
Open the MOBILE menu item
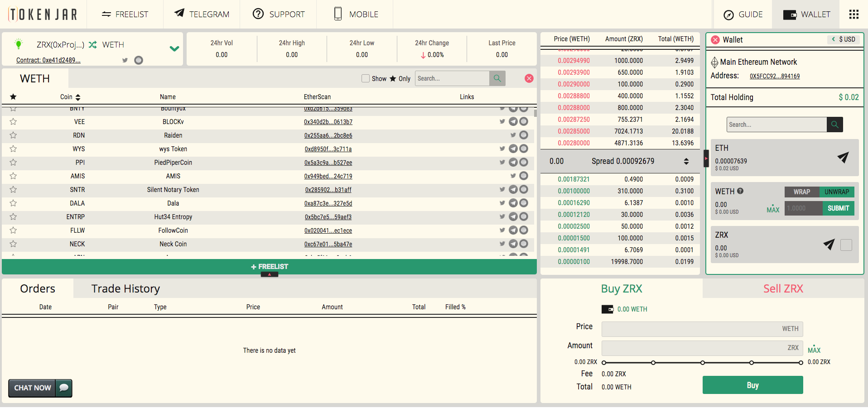pyautogui.click(x=356, y=14)
